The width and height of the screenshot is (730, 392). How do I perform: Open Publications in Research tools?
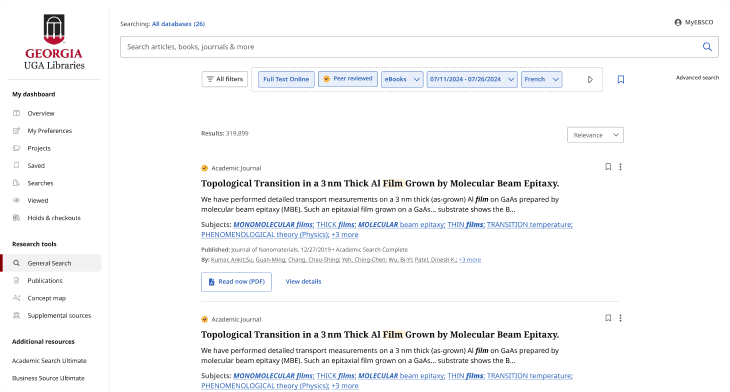(45, 281)
